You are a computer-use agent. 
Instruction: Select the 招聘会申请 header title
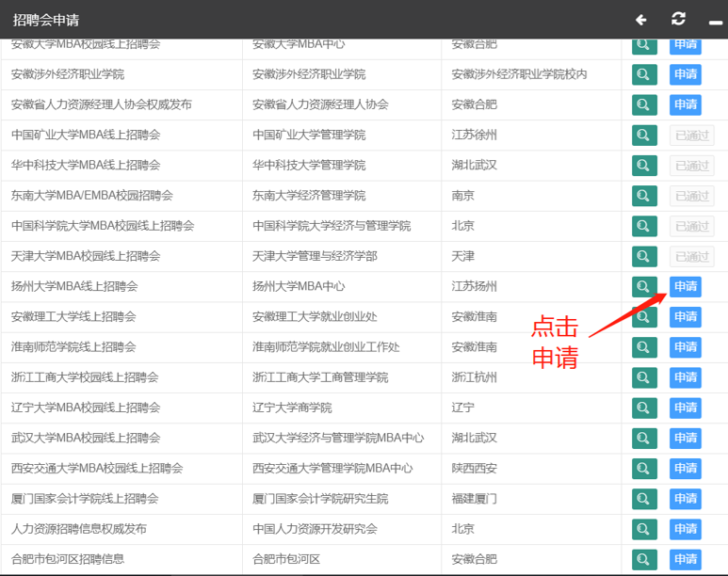[x=46, y=20]
